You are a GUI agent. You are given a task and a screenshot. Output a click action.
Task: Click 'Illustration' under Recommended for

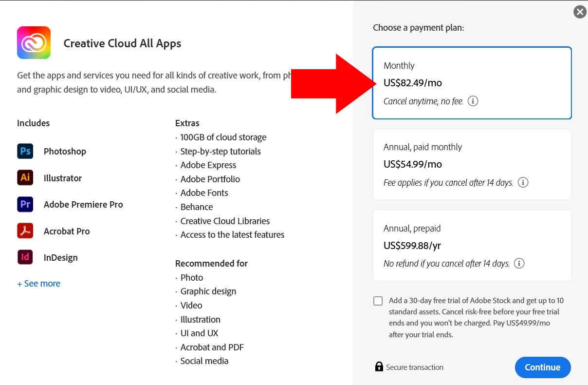coord(201,319)
